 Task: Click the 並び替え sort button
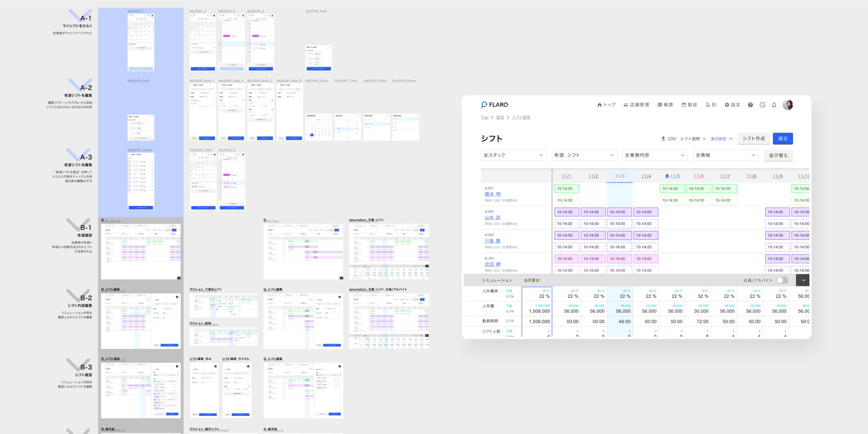pyautogui.click(x=778, y=155)
